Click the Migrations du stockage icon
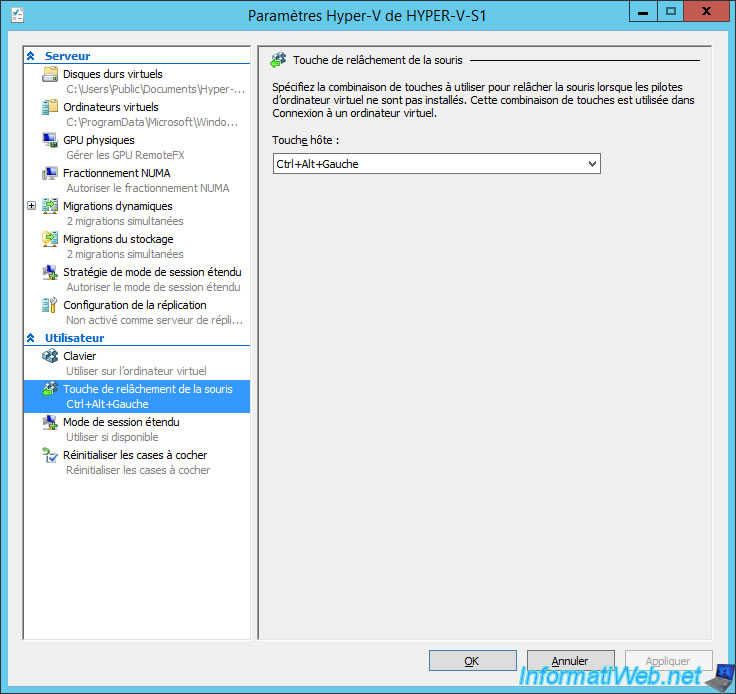The height and width of the screenshot is (694, 736). coord(50,240)
